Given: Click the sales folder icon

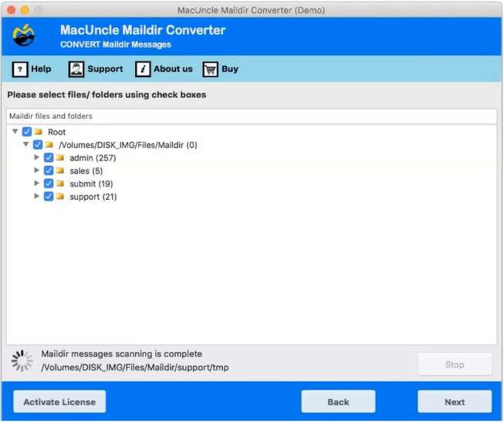Looking at the screenshot, I should [60, 170].
